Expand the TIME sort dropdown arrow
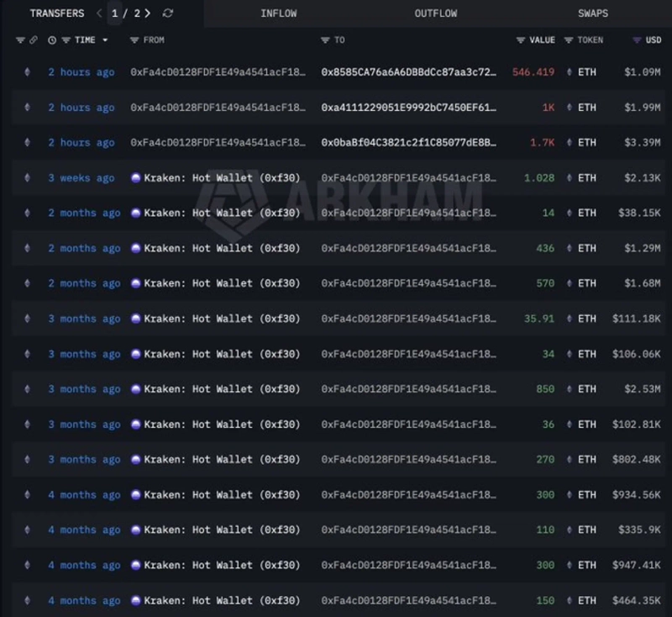 (x=105, y=40)
